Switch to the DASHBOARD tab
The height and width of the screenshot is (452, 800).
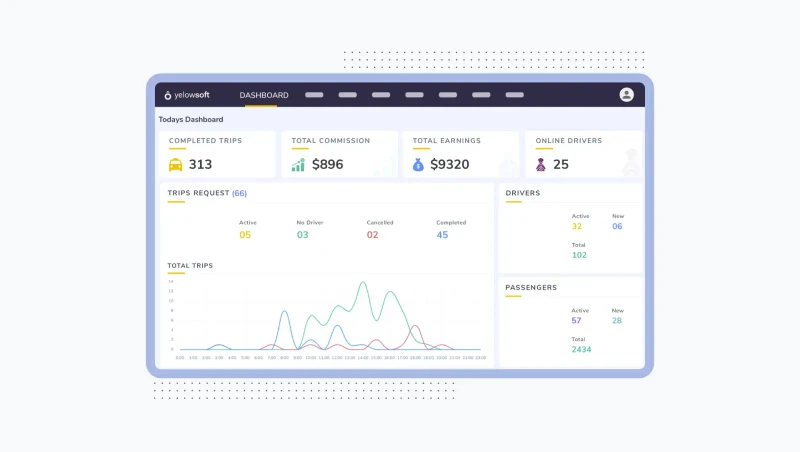[263, 95]
